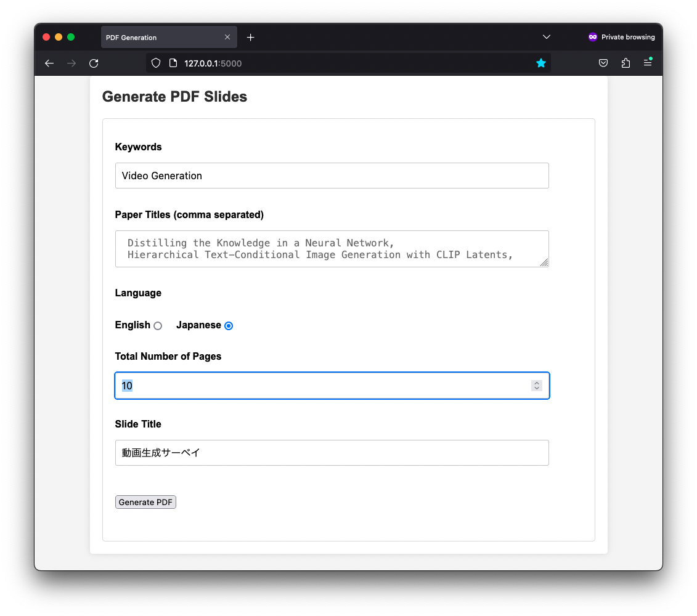The width and height of the screenshot is (697, 616).
Task: Reload the page with the refresh icon
Action: point(93,63)
